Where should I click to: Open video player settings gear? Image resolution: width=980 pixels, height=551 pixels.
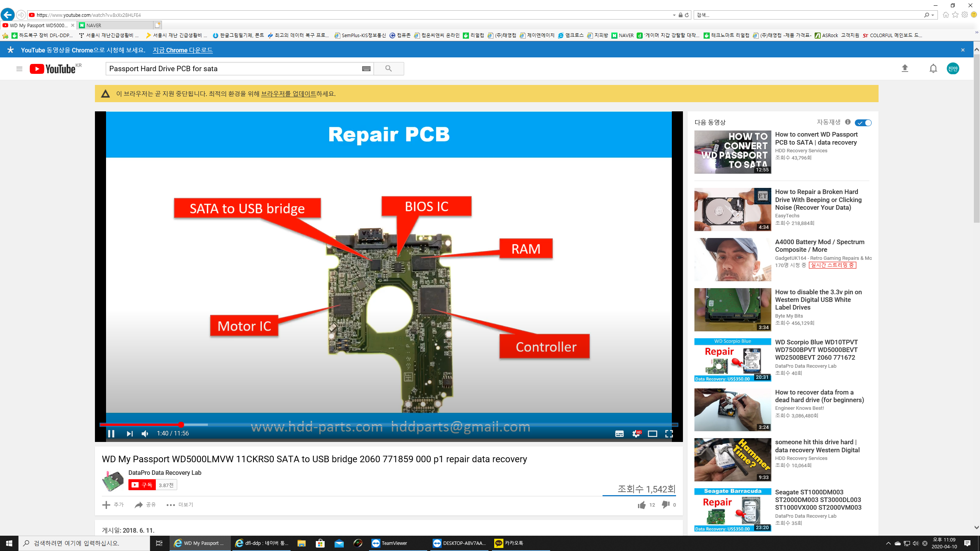pos(636,434)
